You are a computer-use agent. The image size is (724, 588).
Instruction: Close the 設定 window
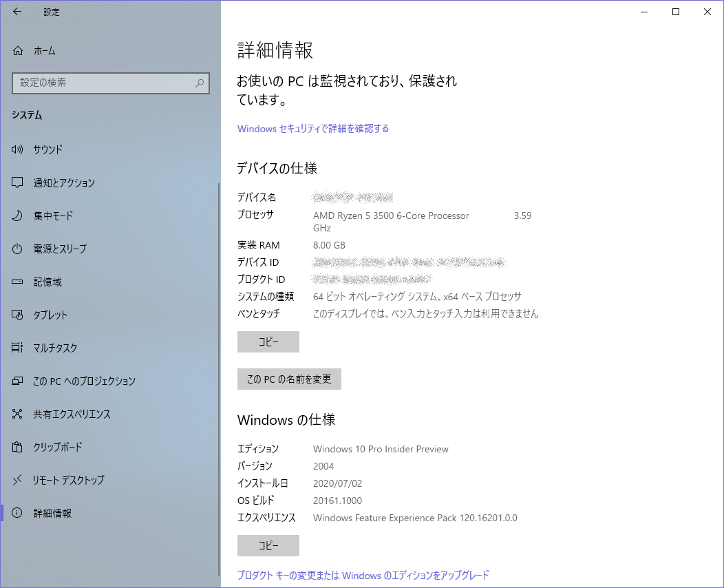(x=707, y=12)
